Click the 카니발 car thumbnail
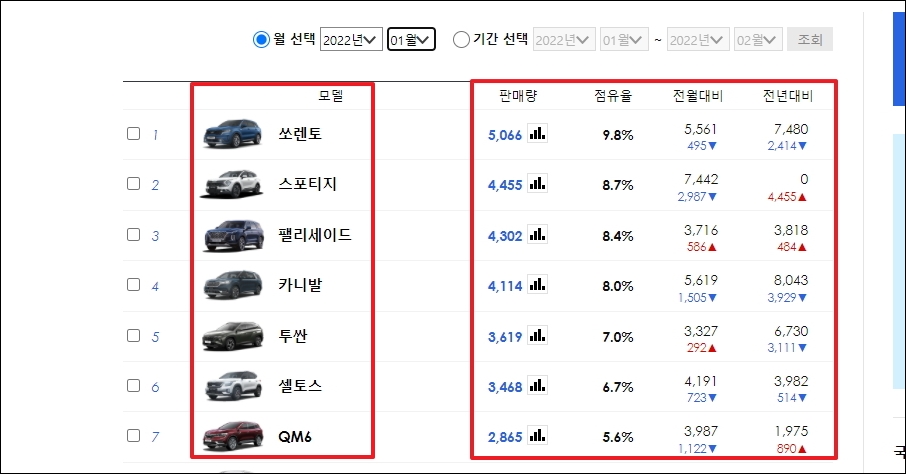Screen dimensions: 906x474 point(233,285)
